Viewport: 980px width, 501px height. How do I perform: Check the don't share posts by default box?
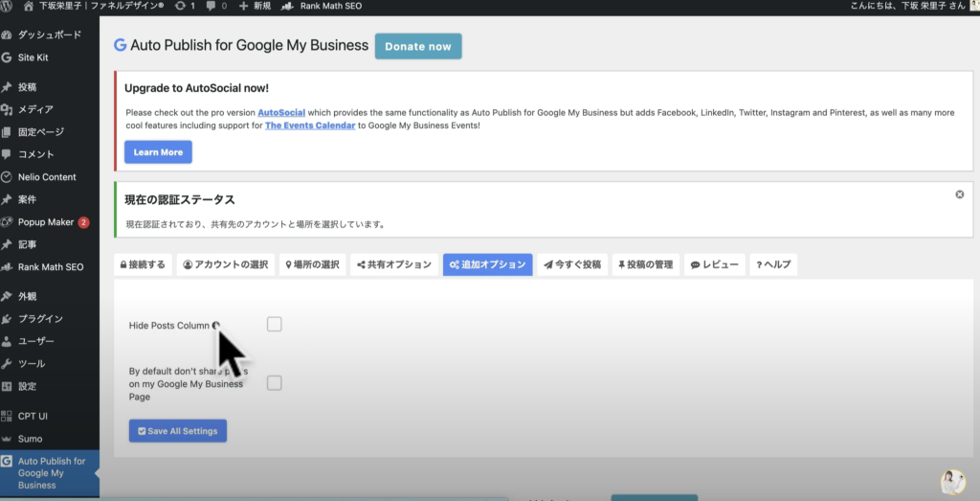click(275, 383)
